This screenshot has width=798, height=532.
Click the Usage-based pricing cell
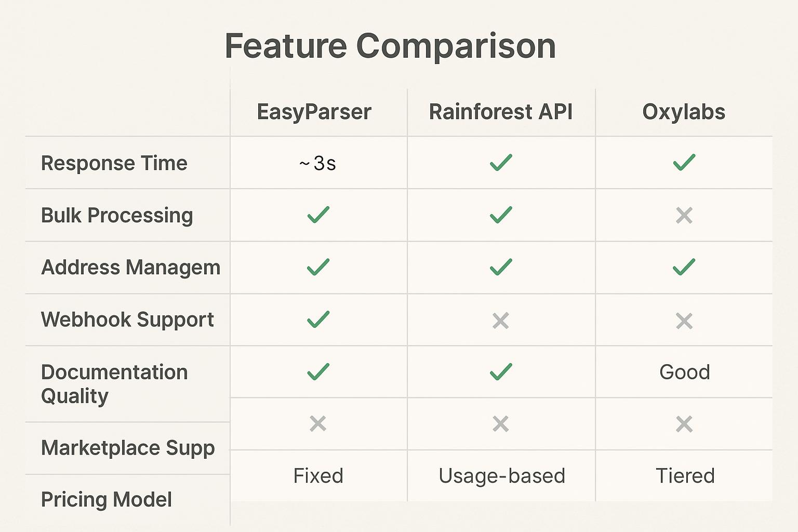[501, 476]
